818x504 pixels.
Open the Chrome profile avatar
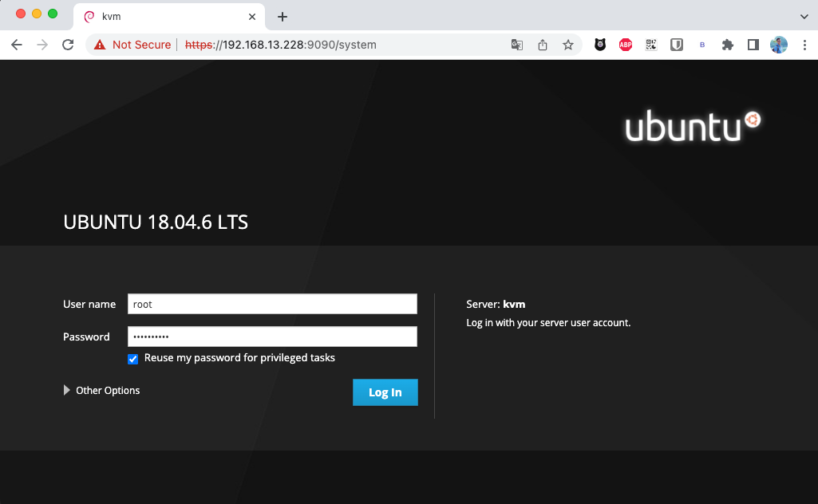[x=779, y=45]
